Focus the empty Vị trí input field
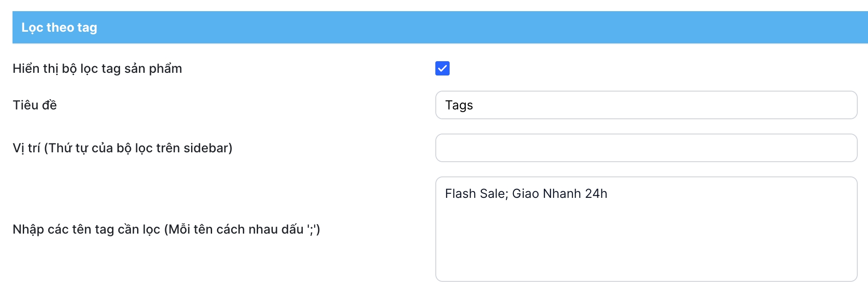This screenshot has width=868, height=293. tap(646, 148)
